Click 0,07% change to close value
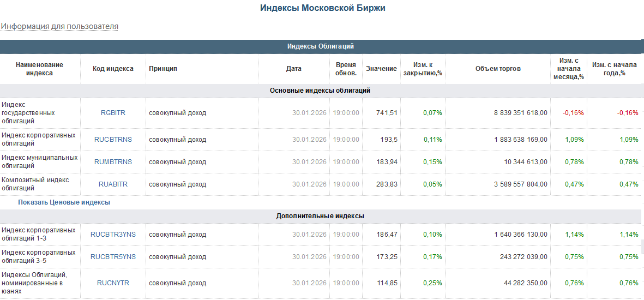 [433, 112]
